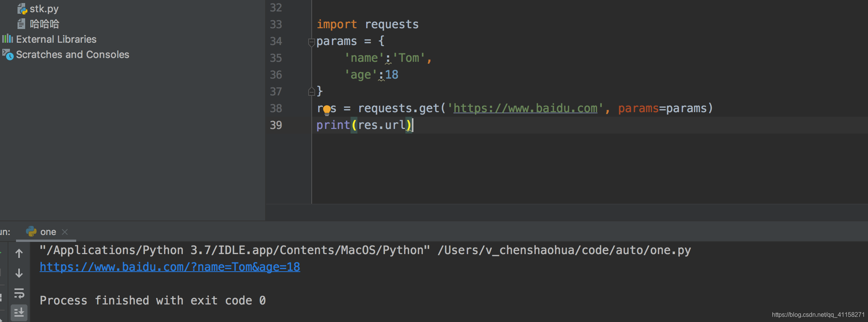
Task: Click the down arrow in run console toolbar
Action: click(x=19, y=273)
